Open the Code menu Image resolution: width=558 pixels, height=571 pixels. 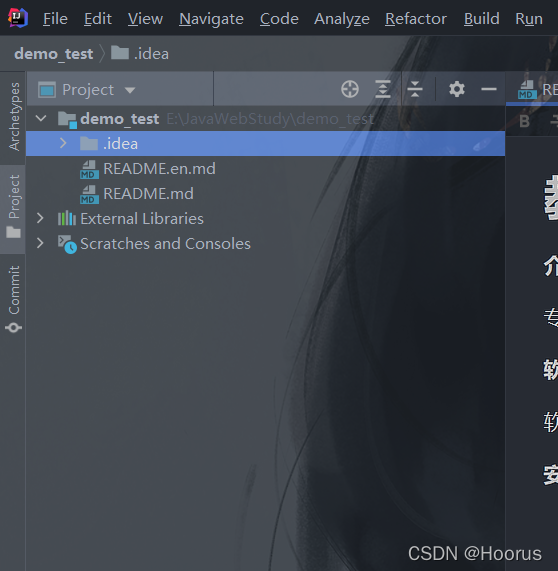click(x=279, y=19)
